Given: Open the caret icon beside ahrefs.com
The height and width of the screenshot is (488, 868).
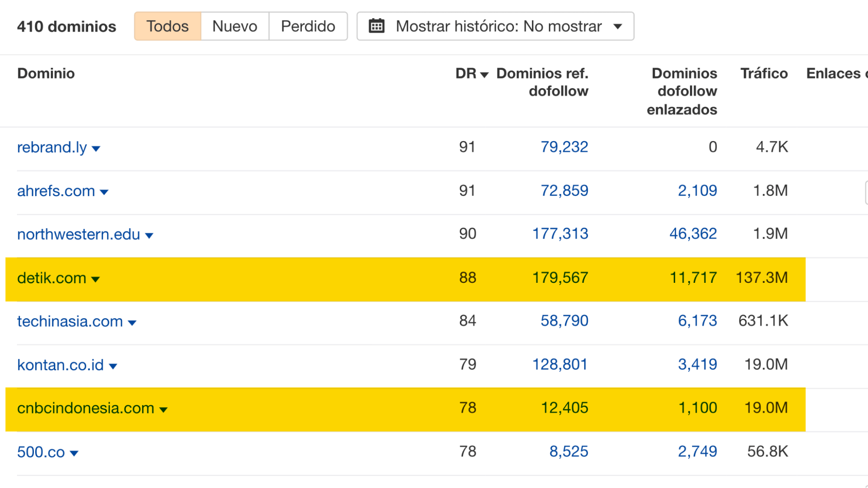Looking at the screenshot, I should point(104,192).
